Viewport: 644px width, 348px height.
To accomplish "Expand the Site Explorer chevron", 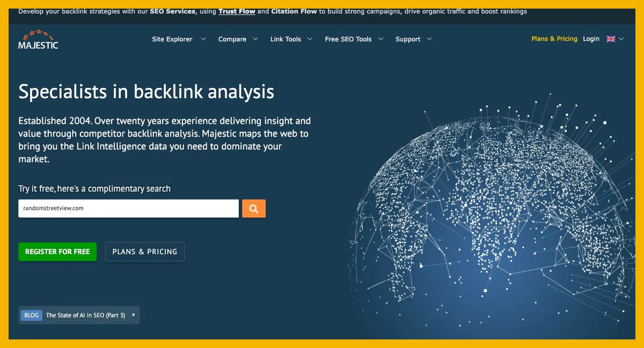I will (203, 39).
